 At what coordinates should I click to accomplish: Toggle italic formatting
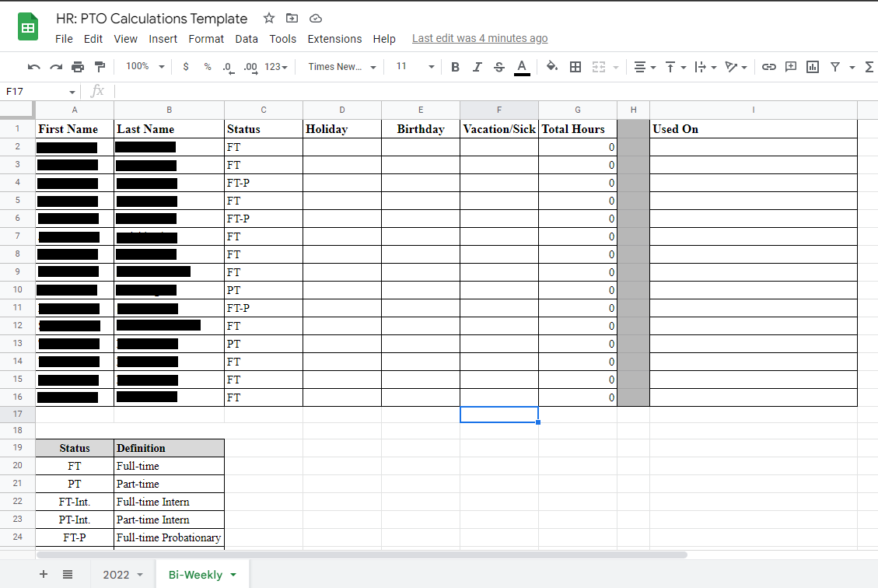(477, 67)
